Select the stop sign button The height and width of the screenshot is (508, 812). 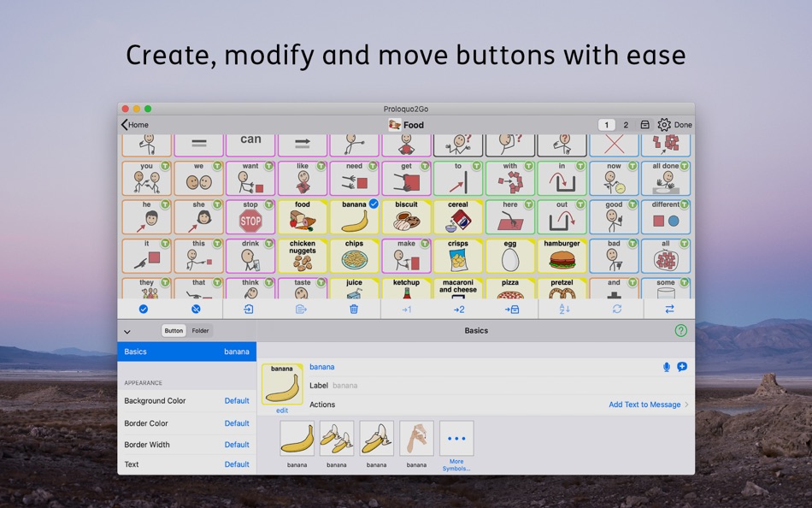tap(250, 216)
